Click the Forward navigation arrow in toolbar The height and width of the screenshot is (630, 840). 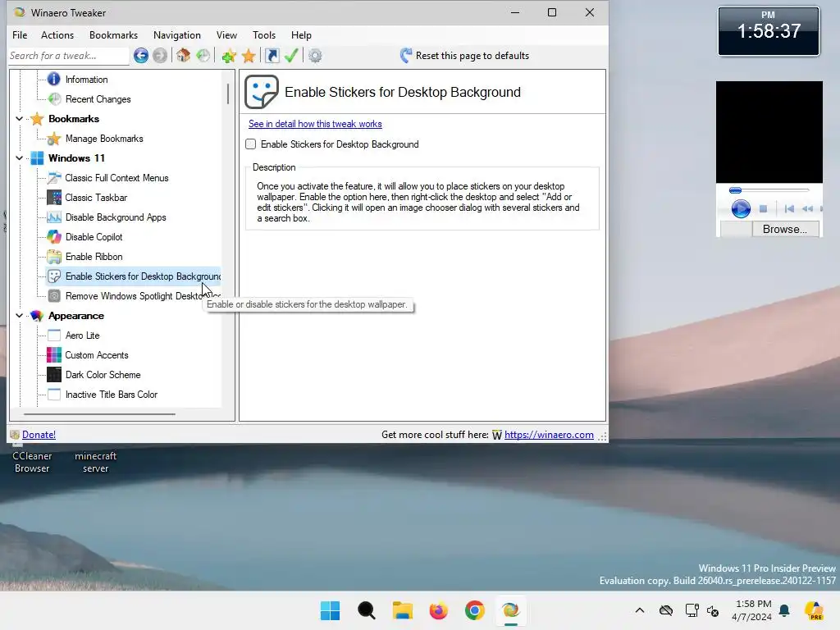click(x=160, y=55)
